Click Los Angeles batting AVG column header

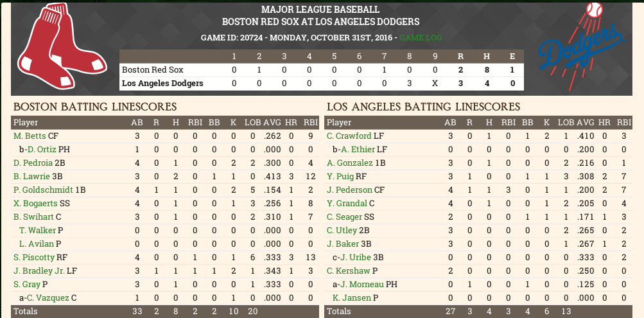[585, 122]
